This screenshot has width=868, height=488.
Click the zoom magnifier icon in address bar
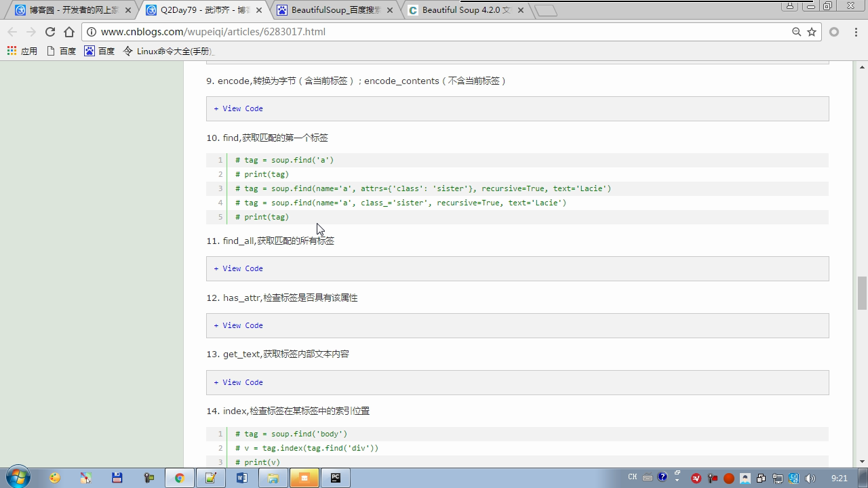[x=797, y=32]
